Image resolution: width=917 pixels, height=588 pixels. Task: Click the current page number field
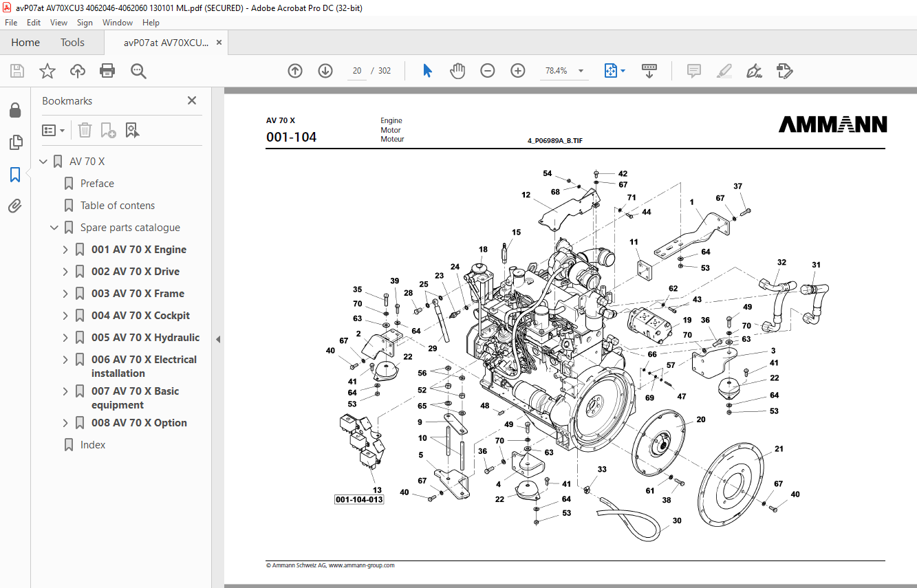pos(357,71)
